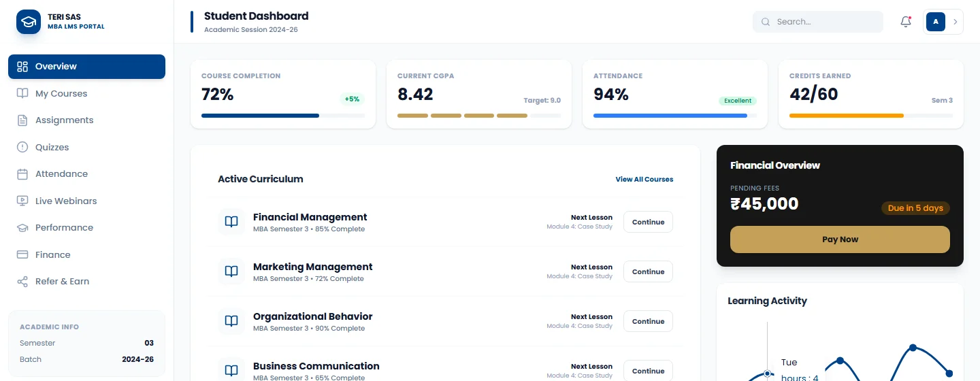Click the 72% course completion value

217,95
